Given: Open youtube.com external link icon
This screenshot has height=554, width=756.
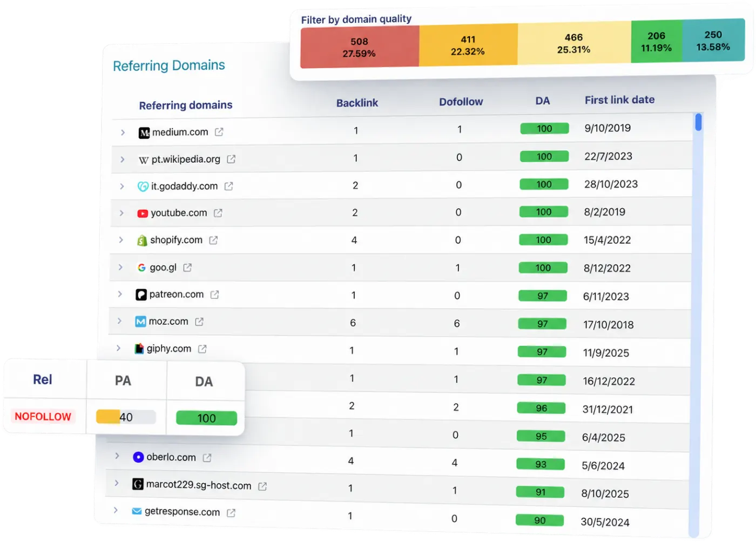Looking at the screenshot, I should pos(218,213).
